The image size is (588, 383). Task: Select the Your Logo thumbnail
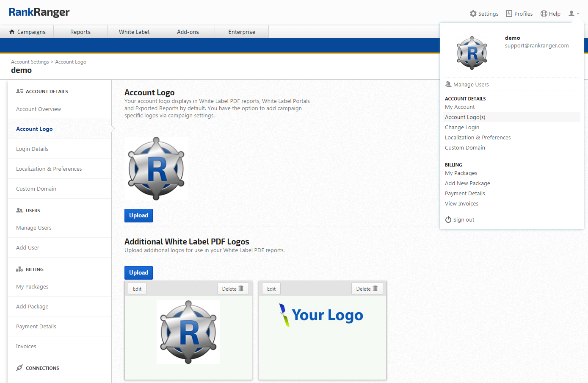point(322,316)
